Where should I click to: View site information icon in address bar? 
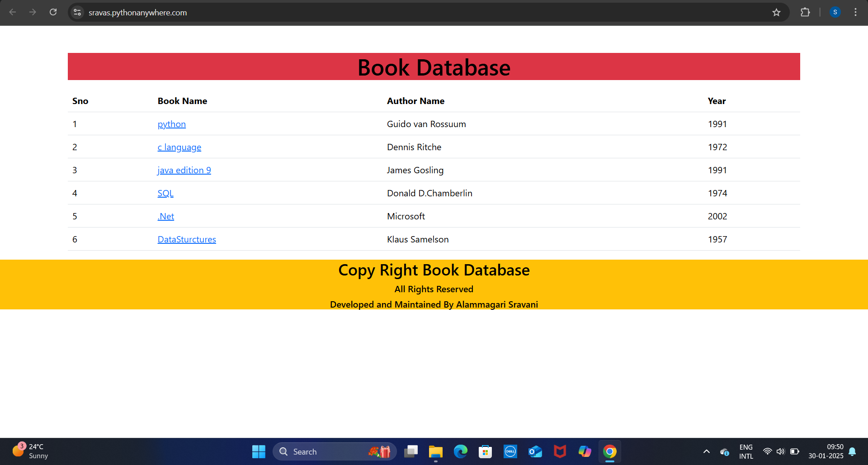(x=77, y=12)
